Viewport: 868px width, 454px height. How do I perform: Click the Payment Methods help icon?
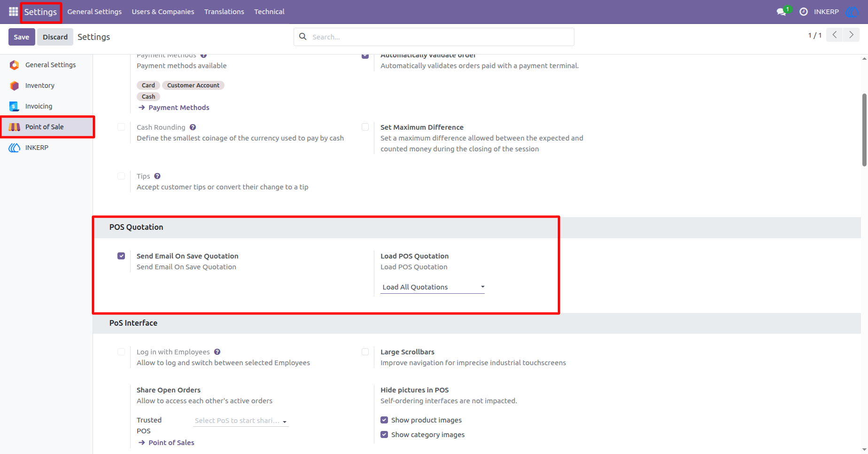point(203,55)
